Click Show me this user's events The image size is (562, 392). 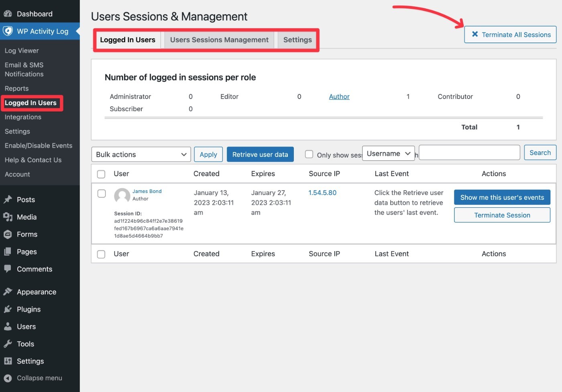502,197
